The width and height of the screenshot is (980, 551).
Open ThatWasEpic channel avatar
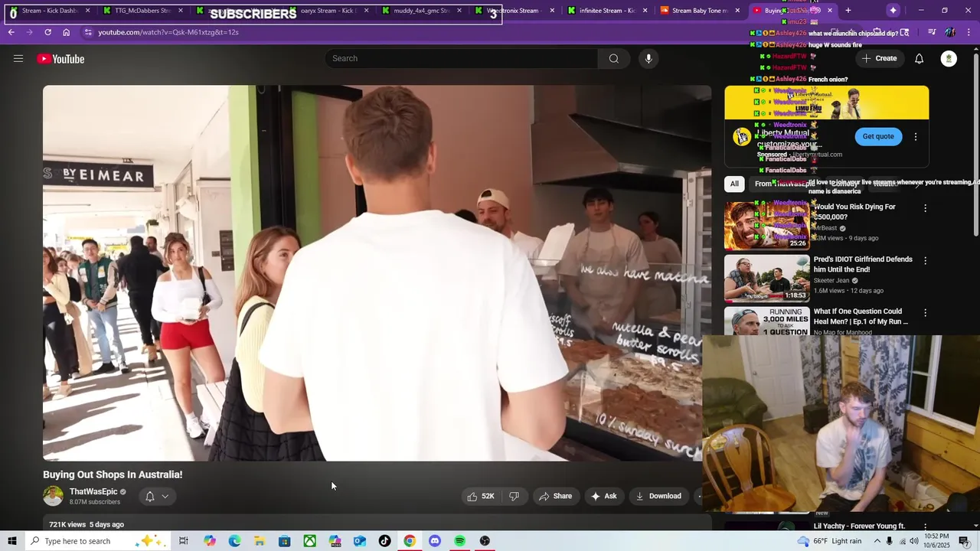53,496
